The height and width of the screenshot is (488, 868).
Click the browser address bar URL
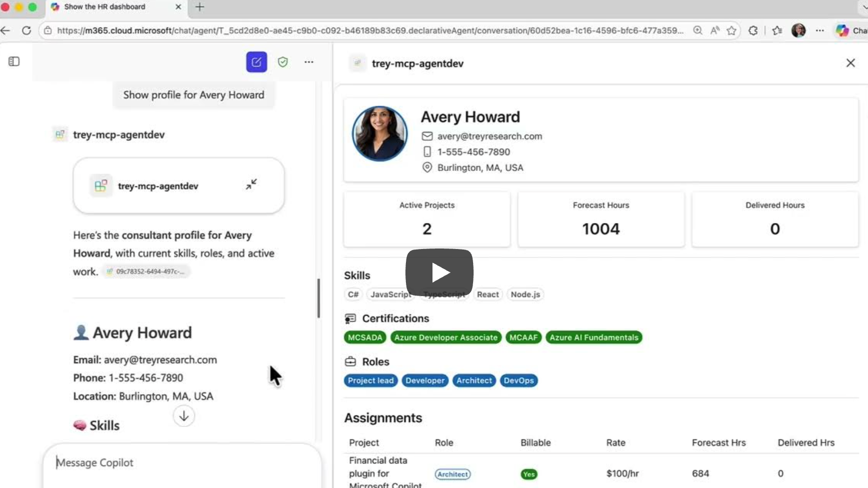(x=370, y=31)
